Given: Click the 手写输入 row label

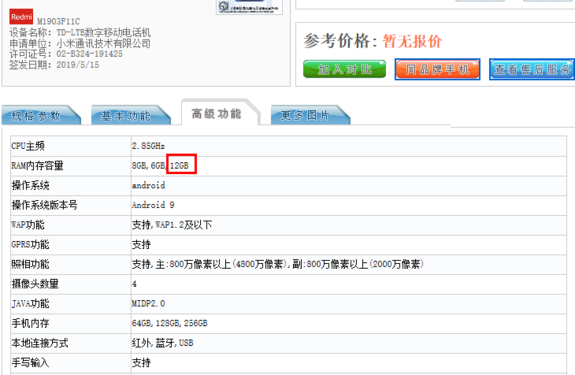Looking at the screenshot, I should point(30,363).
